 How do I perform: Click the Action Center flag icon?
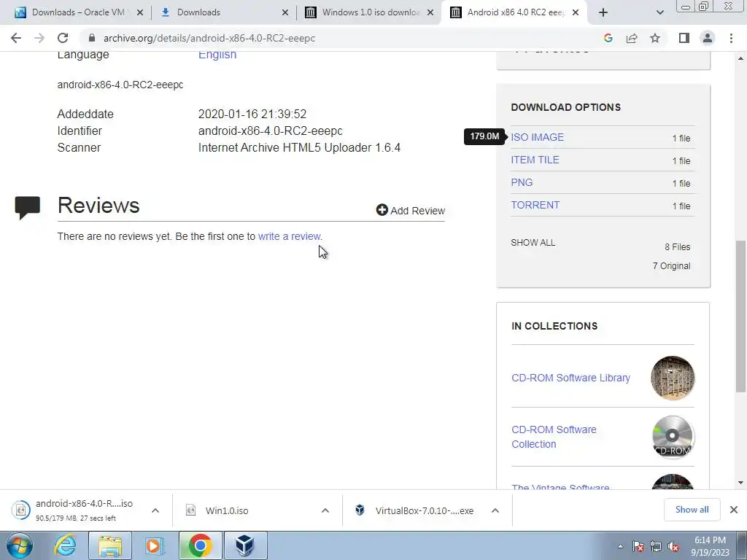pyautogui.click(x=638, y=546)
